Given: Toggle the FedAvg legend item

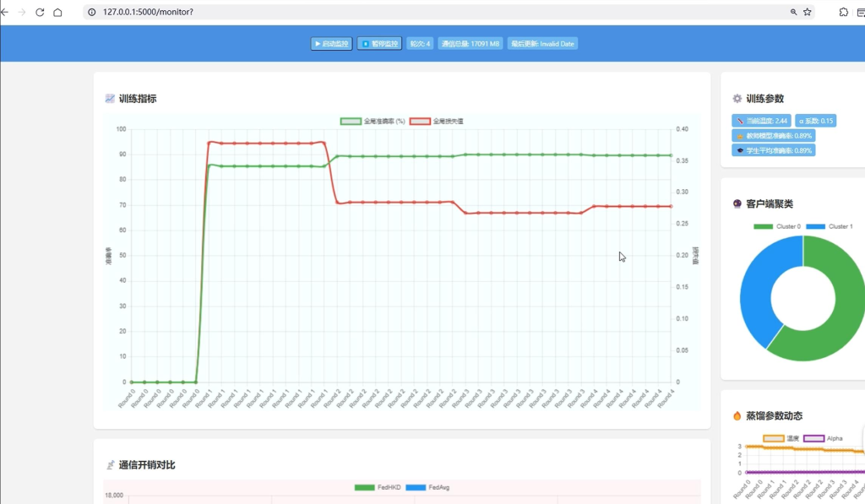Looking at the screenshot, I should coord(427,487).
